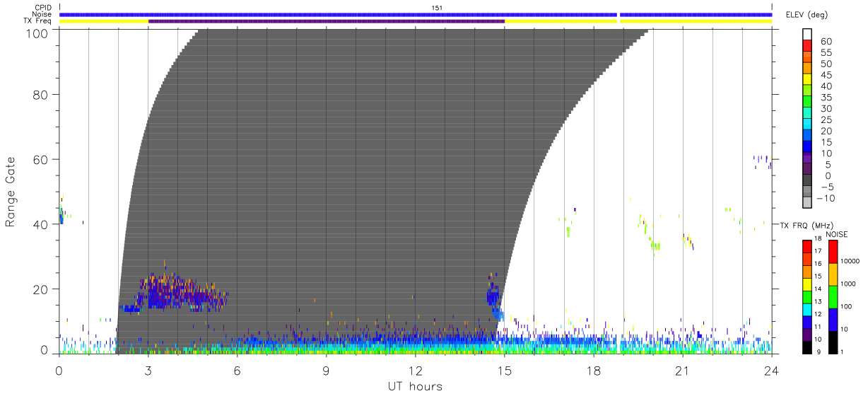The image size is (868, 401).
Task: Pick the green swatch in the NOISE legend
Action: [833, 297]
